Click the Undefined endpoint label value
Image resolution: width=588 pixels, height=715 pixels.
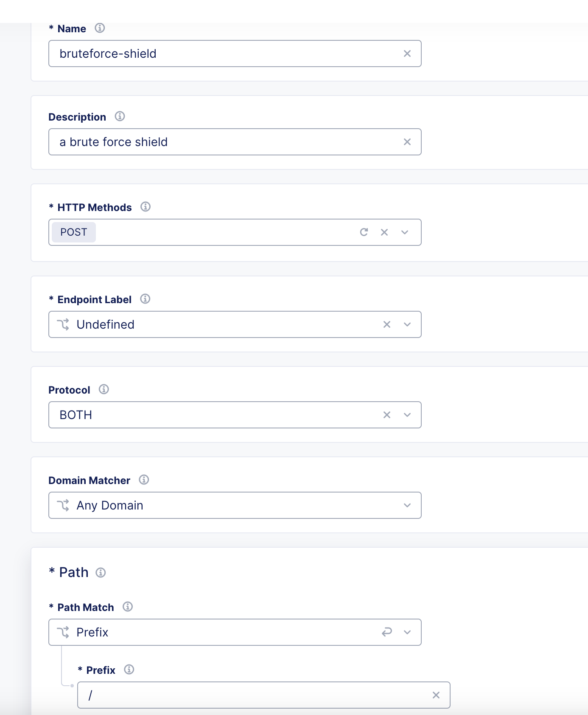click(x=105, y=324)
